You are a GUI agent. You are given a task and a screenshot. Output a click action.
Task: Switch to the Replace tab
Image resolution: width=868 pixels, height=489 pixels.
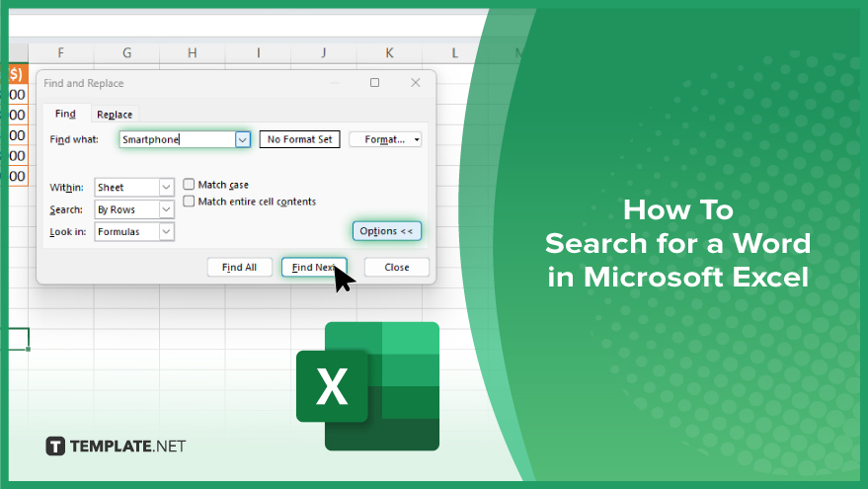(115, 114)
